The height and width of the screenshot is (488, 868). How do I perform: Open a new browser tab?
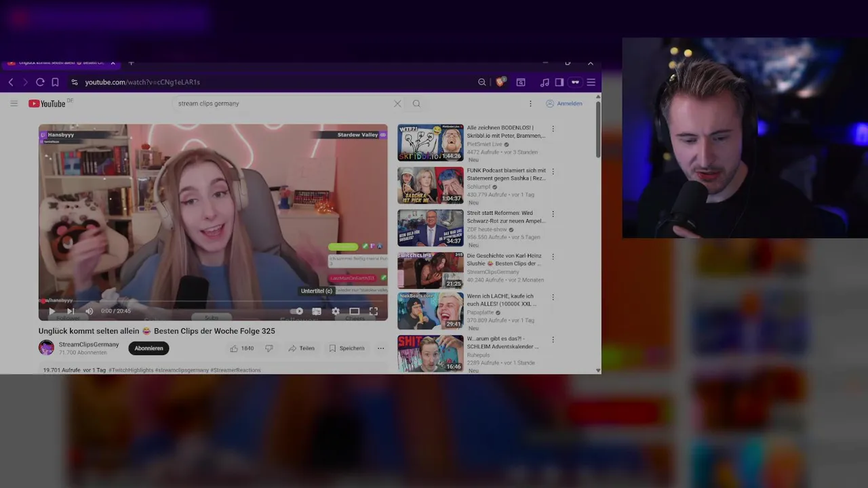click(131, 62)
